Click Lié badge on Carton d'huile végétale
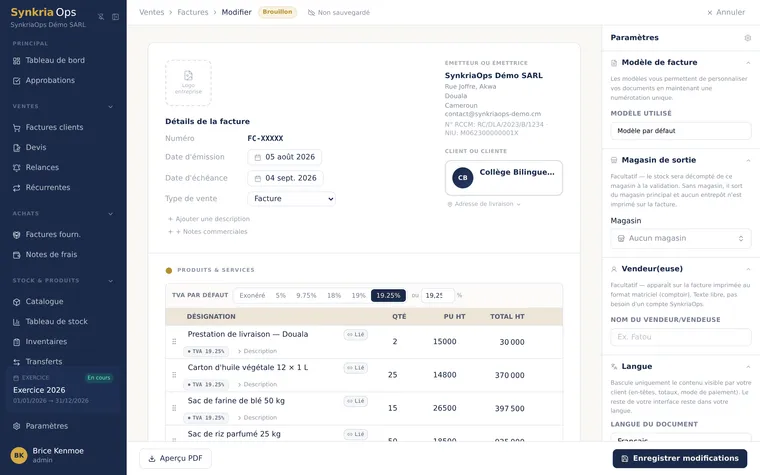 click(356, 368)
